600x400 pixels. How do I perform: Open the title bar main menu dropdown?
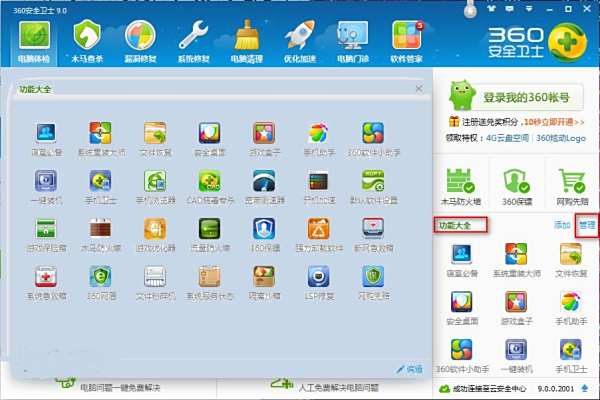pyautogui.click(x=529, y=8)
